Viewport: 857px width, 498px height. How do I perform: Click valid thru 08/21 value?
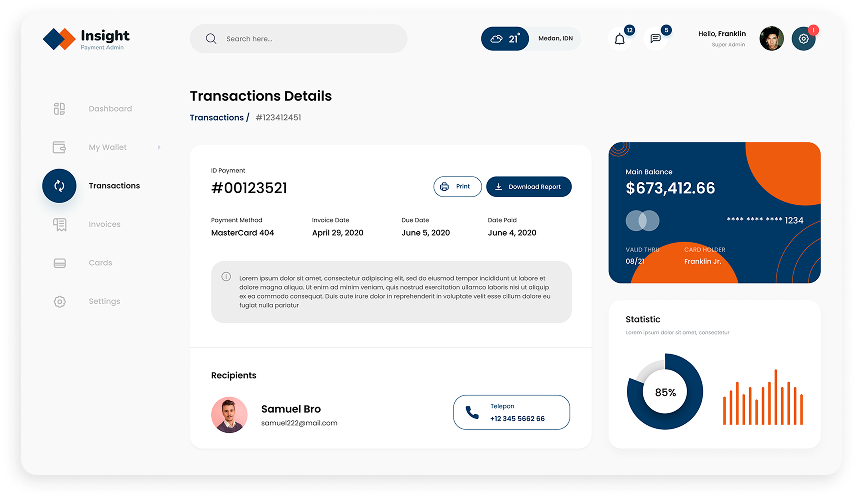(x=635, y=262)
